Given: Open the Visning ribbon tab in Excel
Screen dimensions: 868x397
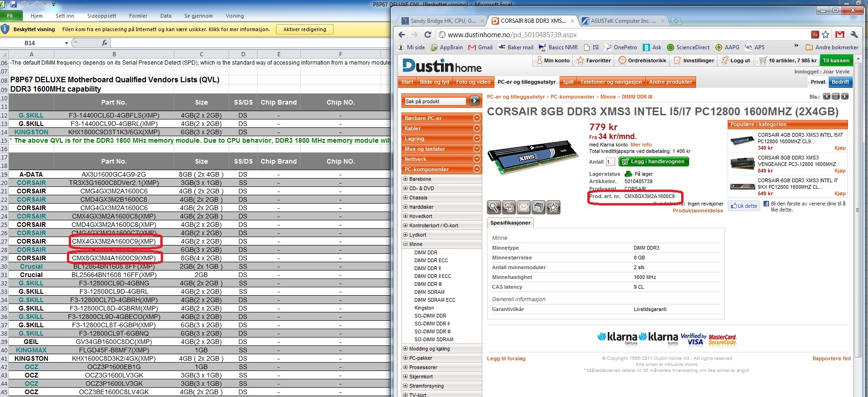Looking at the screenshot, I should click(235, 16).
